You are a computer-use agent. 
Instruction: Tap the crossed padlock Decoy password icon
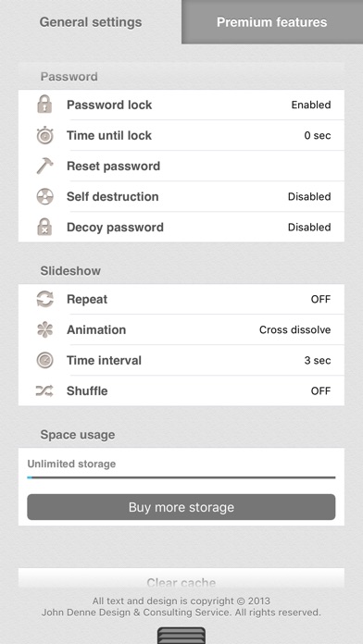pyautogui.click(x=44, y=227)
